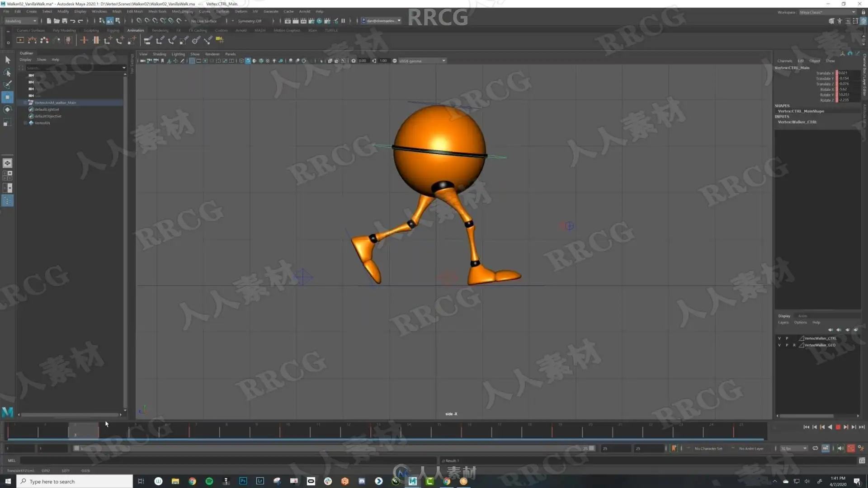Activate the Paint Selection tool
This screenshot has width=868, height=488.
click(x=8, y=84)
